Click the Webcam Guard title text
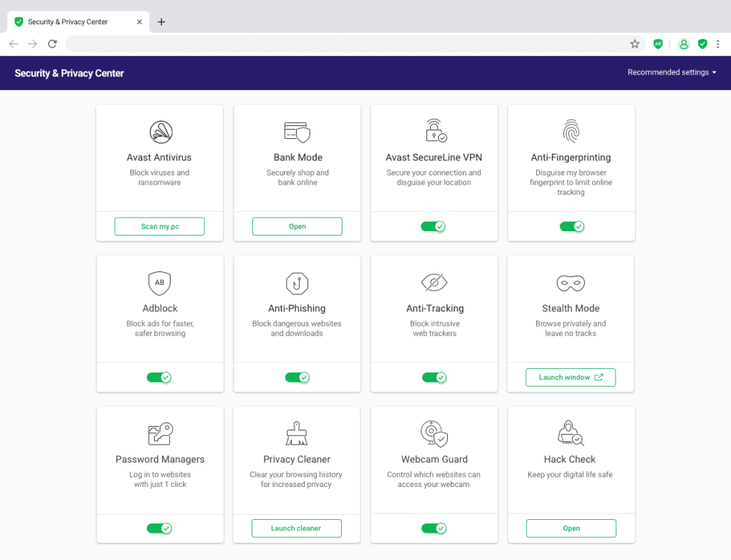 point(434,459)
